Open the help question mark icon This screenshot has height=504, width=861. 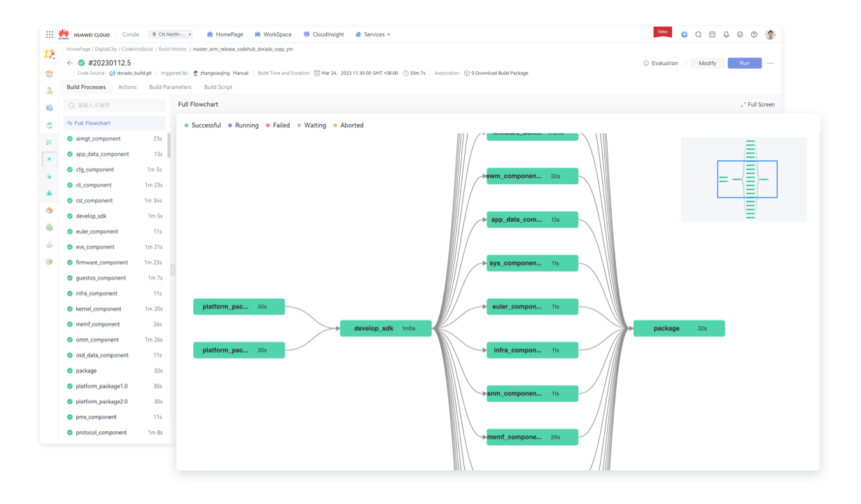pyautogui.click(x=754, y=34)
